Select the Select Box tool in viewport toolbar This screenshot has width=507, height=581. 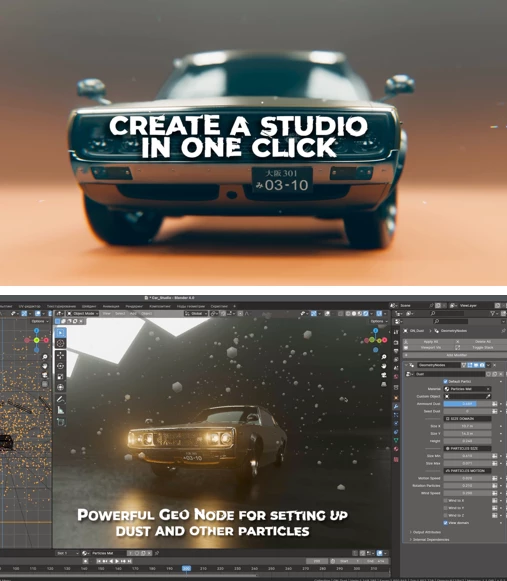click(60, 332)
